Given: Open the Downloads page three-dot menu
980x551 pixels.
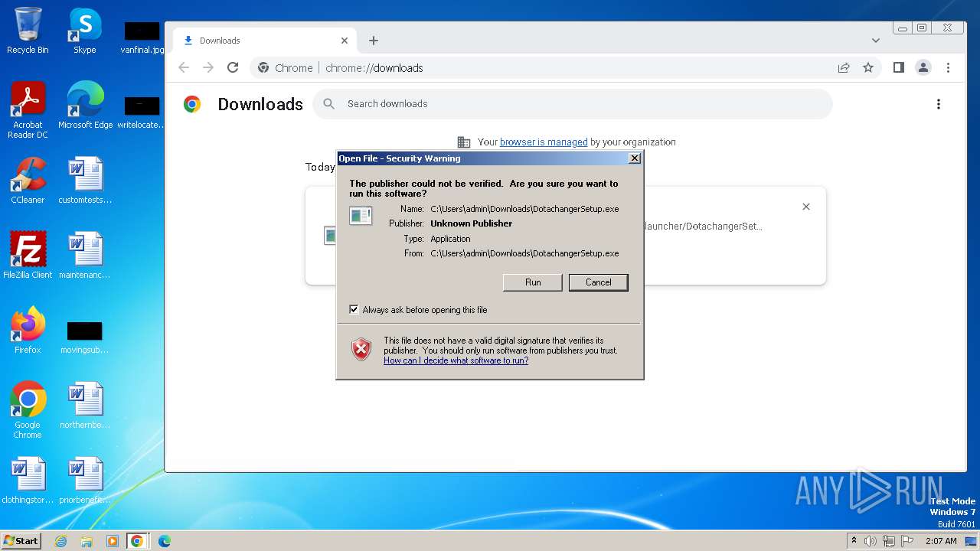Looking at the screenshot, I should click(939, 104).
